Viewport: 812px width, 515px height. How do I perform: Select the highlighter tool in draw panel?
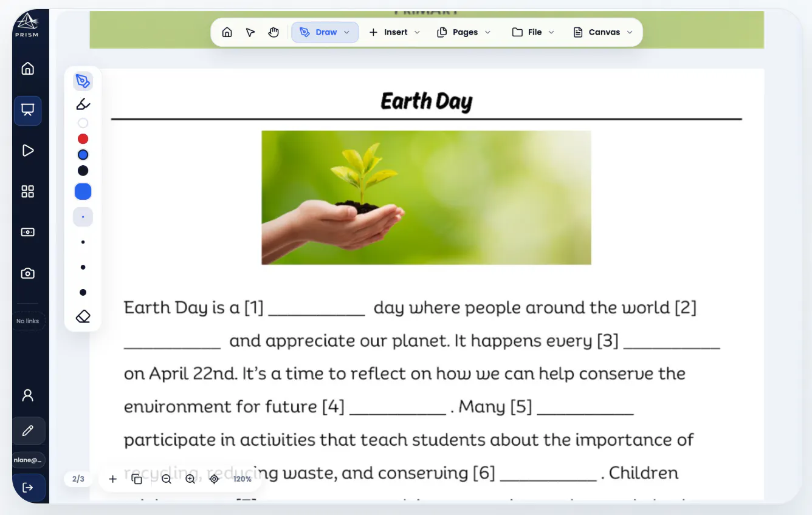[x=83, y=104]
